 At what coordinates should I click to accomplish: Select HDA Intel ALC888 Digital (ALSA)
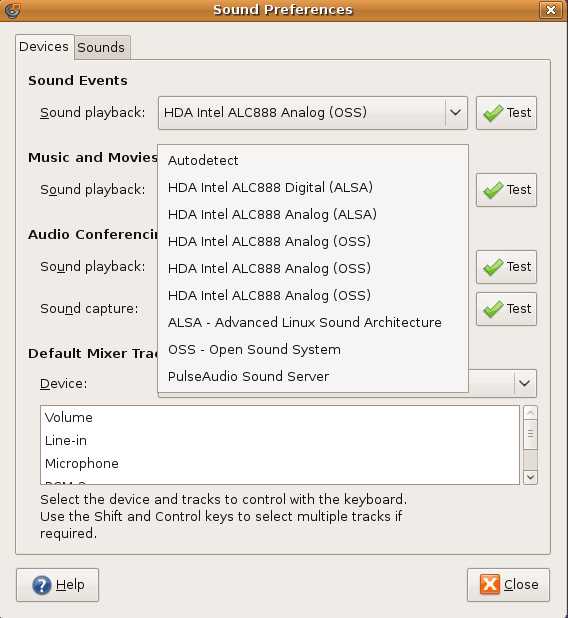313,187
